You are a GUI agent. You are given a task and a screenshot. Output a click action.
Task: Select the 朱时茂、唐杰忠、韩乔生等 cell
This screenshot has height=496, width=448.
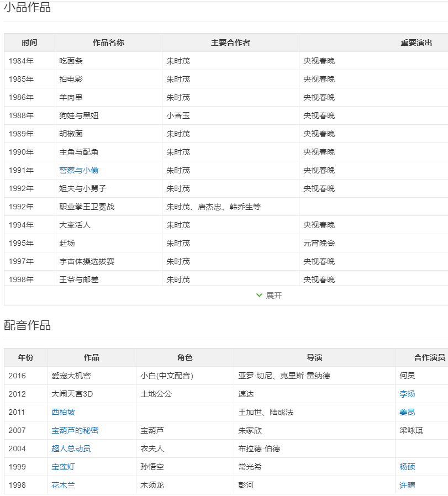[231, 207]
